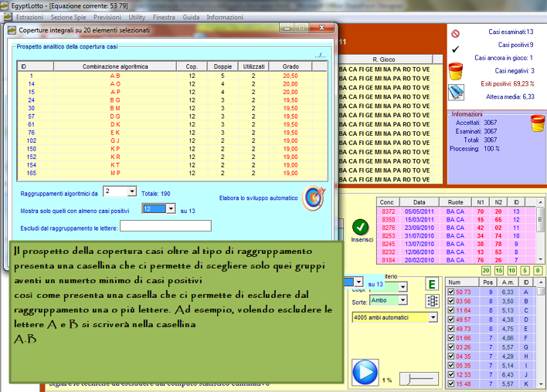547x392 pixels.
Task: Click the green 5 box
Action: click(525, 270)
